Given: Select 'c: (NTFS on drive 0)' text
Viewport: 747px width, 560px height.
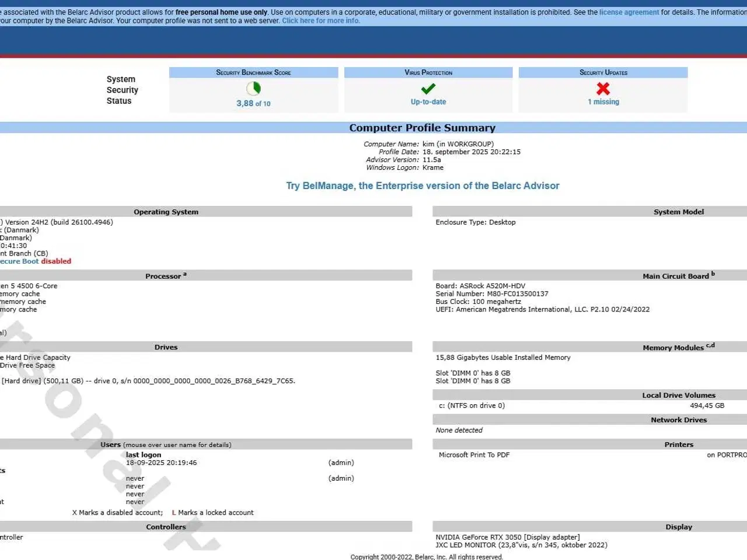Looking at the screenshot, I should [x=472, y=405].
